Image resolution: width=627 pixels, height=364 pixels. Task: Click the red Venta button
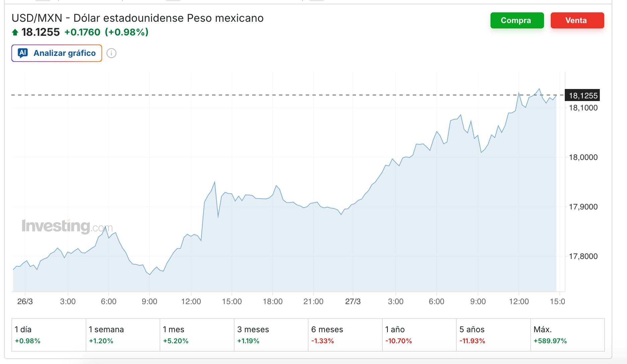pyautogui.click(x=577, y=20)
